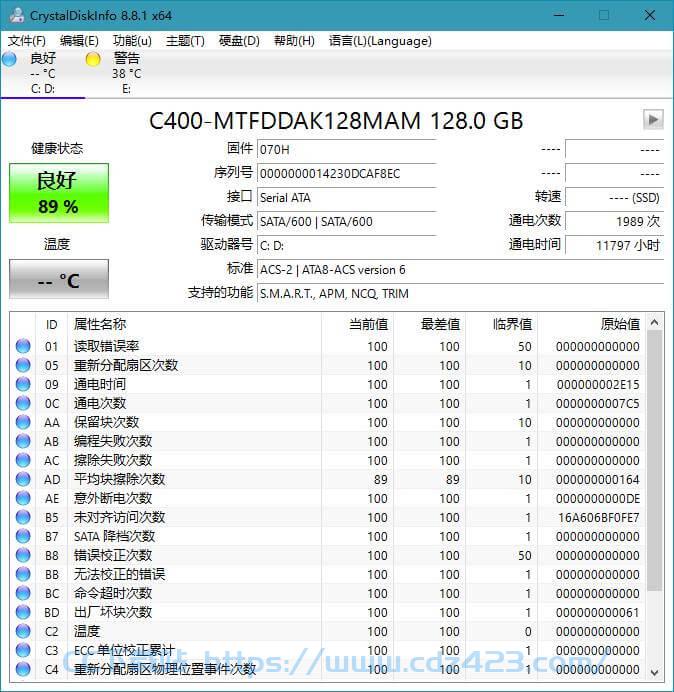Click the temperature -- °C button

coord(59,279)
